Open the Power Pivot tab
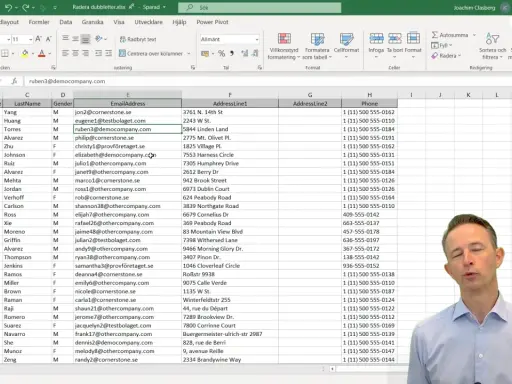512x384 pixels. [x=212, y=22]
